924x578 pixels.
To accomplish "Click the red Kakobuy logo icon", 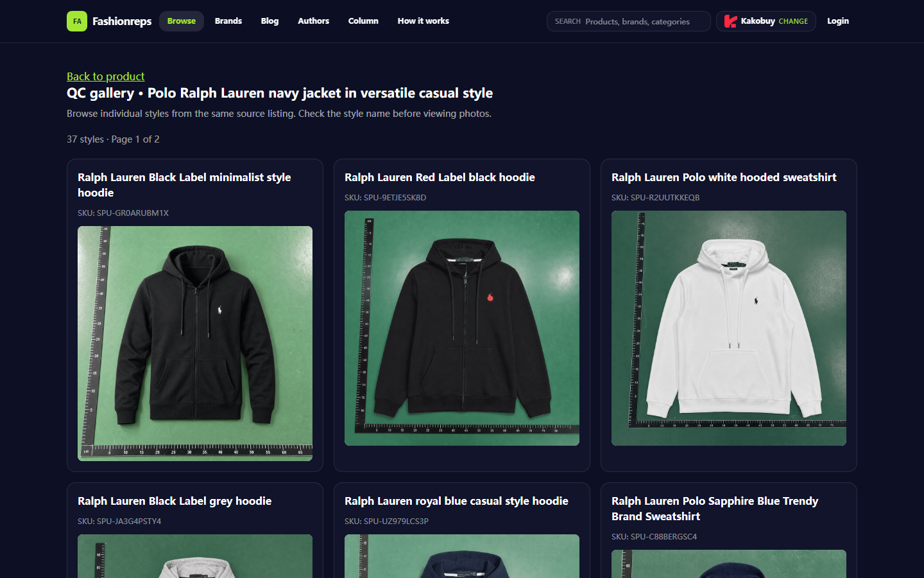I will click(x=730, y=21).
